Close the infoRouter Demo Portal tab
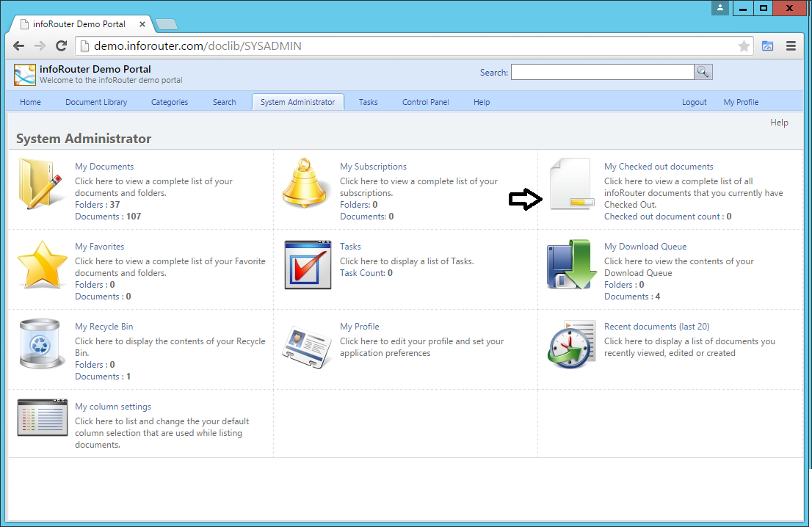The width and height of the screenshot is (812, 527). click(x=142, y=24)
